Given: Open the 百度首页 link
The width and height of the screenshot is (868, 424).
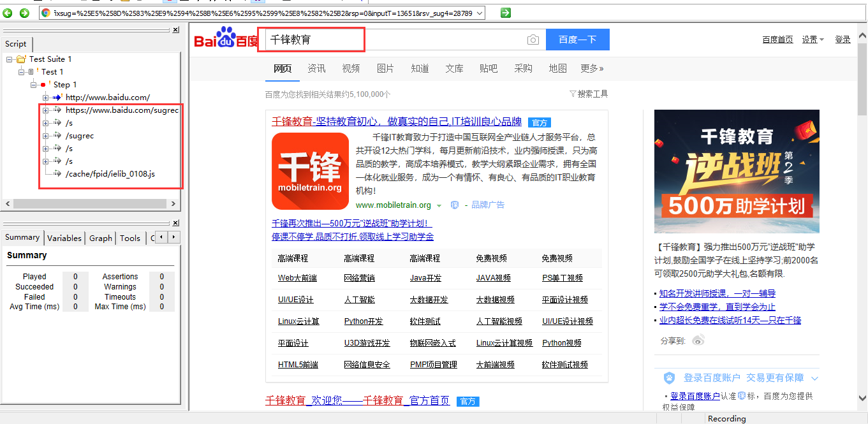Looking at the screenshot, I should pos(778,40).
